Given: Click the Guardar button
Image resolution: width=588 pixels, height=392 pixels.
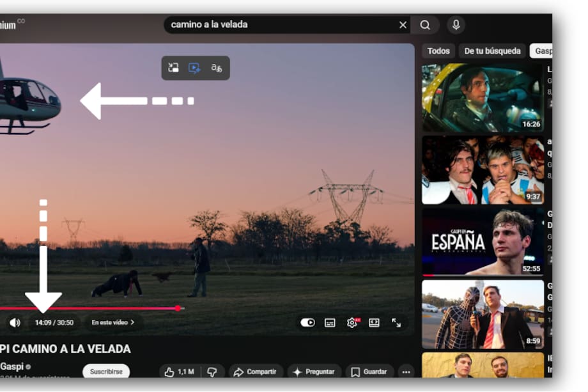Looking at the screenshot, I should point(369,372).
